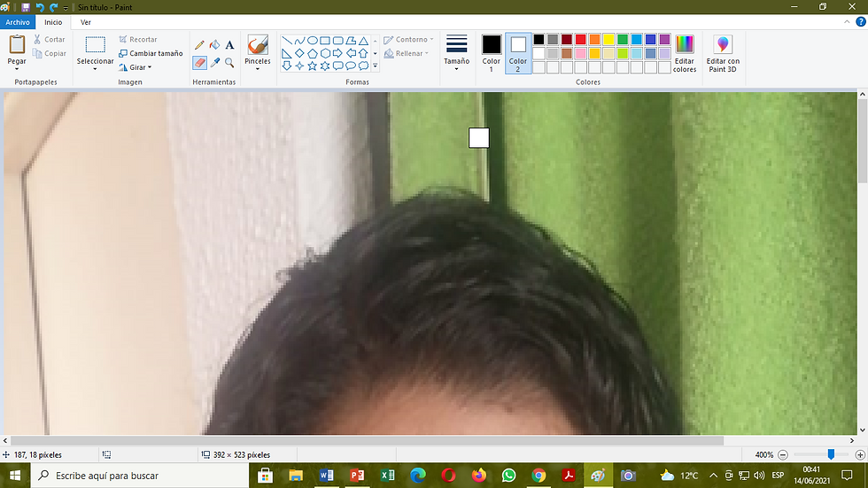Select the Pencil tool
868x488 pixels.
click(200, 45)
